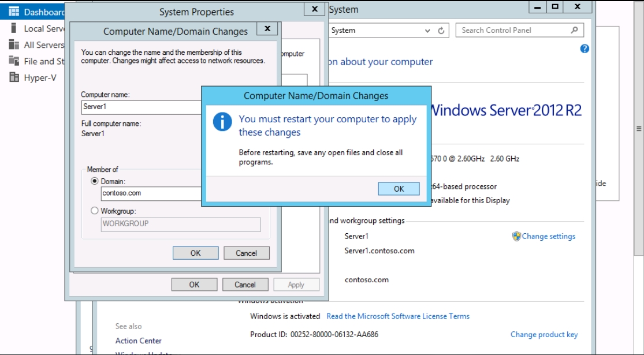Viewport: 644px width, 355px height.
Task: Click the Change settings link
Action: point(549,237)
